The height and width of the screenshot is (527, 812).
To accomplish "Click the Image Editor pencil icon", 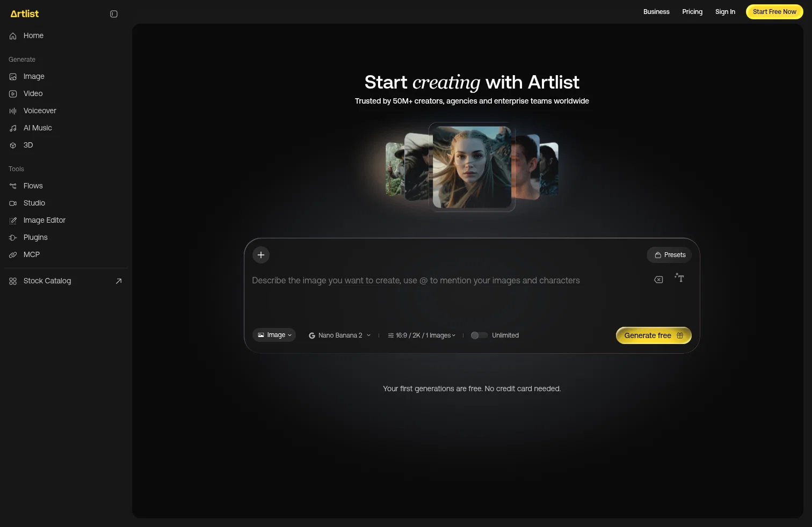I will [x=13, y=221].
